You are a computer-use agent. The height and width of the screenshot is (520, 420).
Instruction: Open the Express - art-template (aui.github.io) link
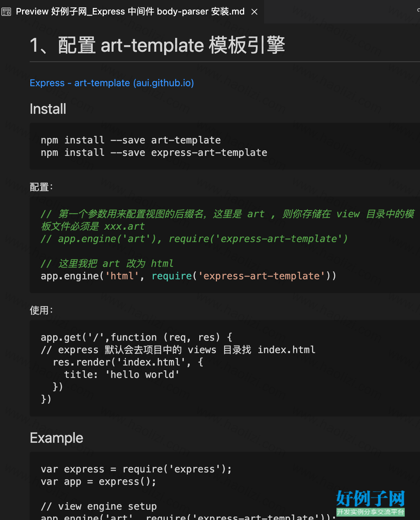112,83
